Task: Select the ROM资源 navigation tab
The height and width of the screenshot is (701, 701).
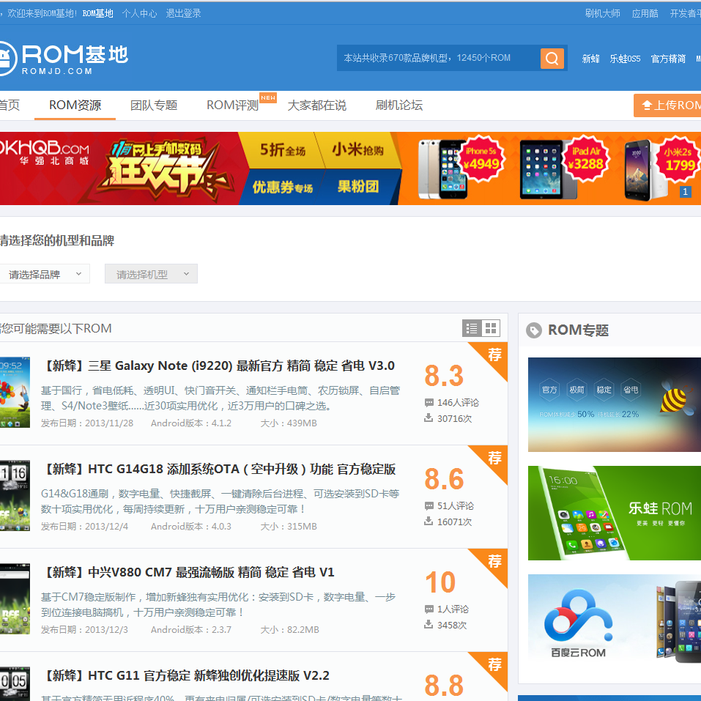Action: pyautogui.click(x=75, y=105)
